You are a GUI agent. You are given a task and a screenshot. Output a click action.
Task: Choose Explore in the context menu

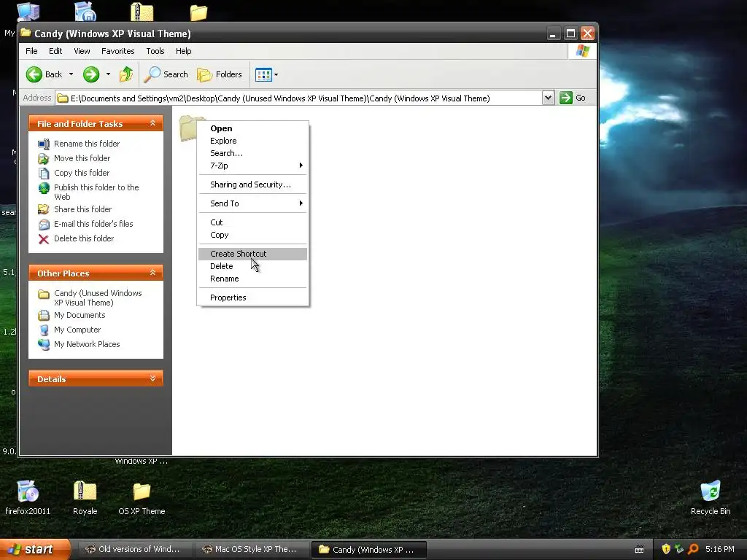tap(252, 141)
